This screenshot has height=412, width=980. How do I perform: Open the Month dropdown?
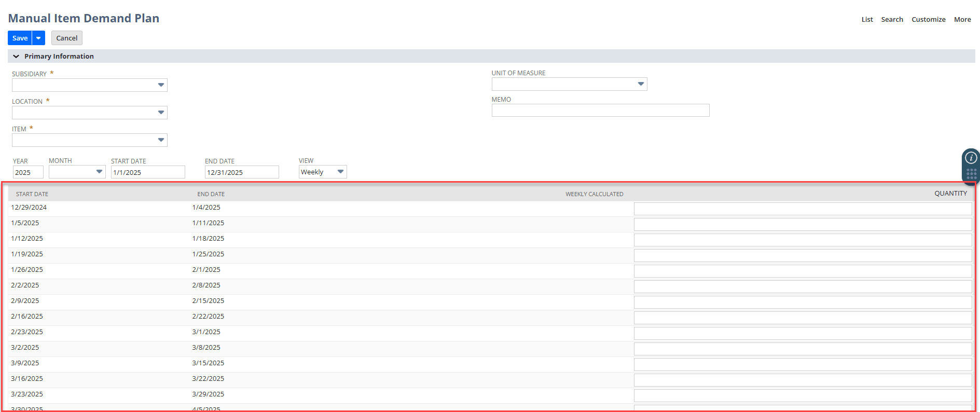(77, 172)
